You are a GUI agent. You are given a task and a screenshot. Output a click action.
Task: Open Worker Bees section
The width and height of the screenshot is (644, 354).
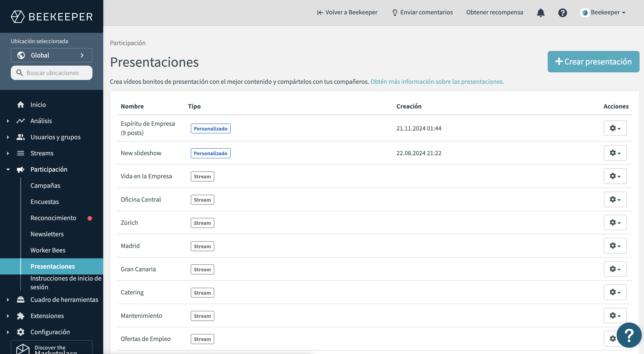(48, 250)
